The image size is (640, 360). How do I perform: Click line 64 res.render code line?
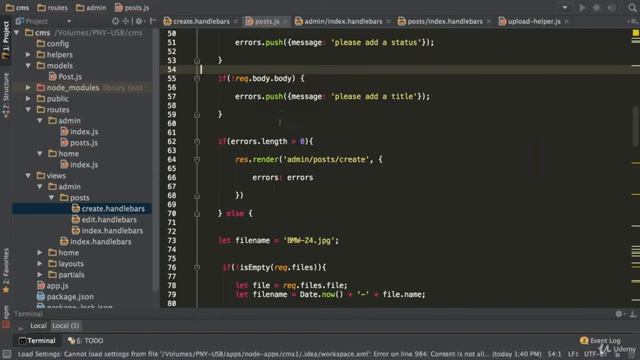(309, 160)
